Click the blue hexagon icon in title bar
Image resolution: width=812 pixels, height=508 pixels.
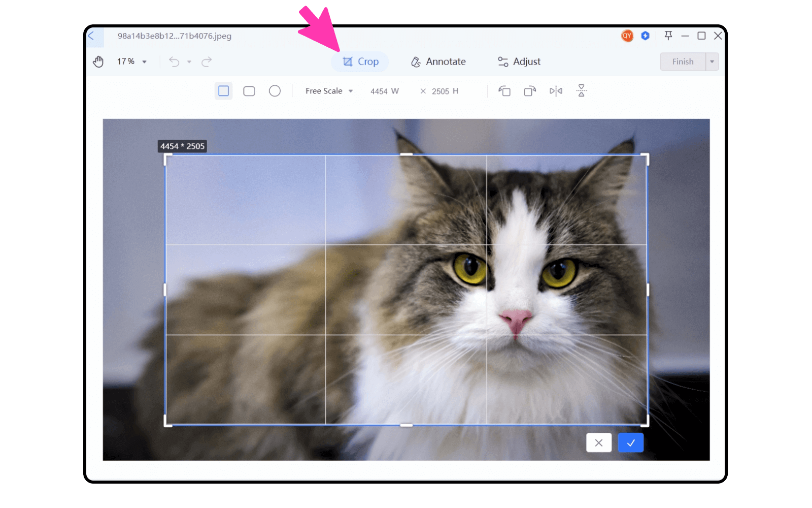[646, 36]
